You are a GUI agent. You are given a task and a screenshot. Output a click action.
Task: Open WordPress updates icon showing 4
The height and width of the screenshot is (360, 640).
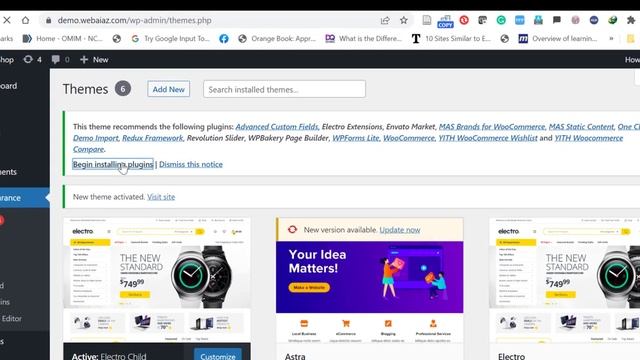pos(33,60)
